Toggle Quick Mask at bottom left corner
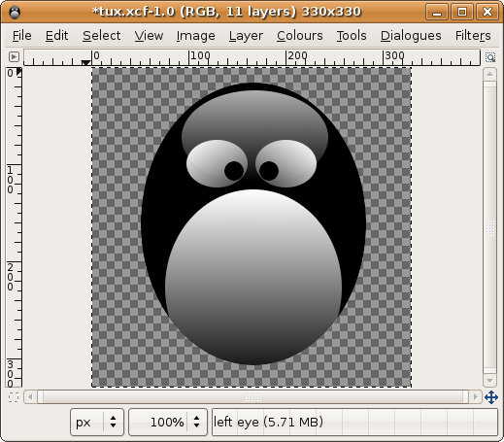This screenshot has width=504, height=442. (x=14, y=397)
